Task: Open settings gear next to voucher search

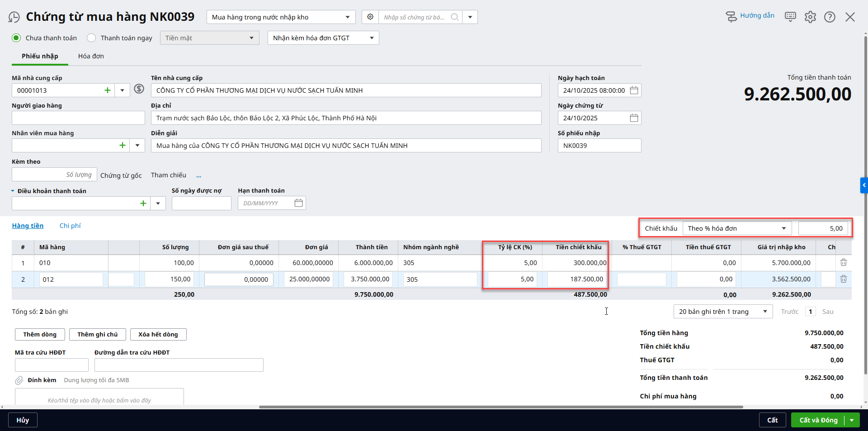Action: click(x=370, y=17)
